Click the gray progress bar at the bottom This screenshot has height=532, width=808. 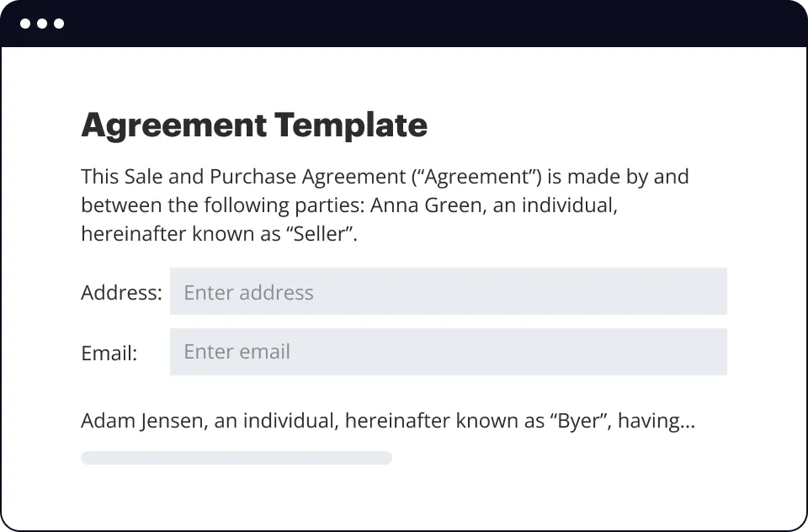(237, 457)
